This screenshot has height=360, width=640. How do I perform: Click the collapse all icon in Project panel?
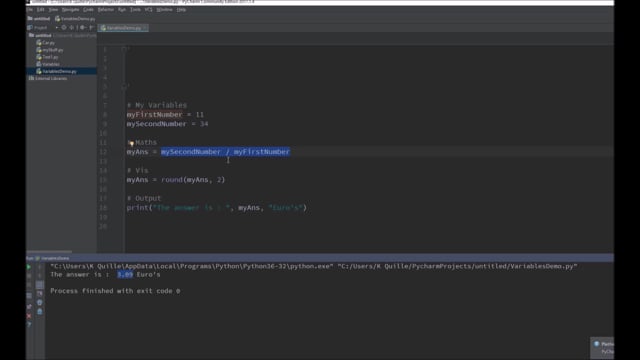coord(72,28)
